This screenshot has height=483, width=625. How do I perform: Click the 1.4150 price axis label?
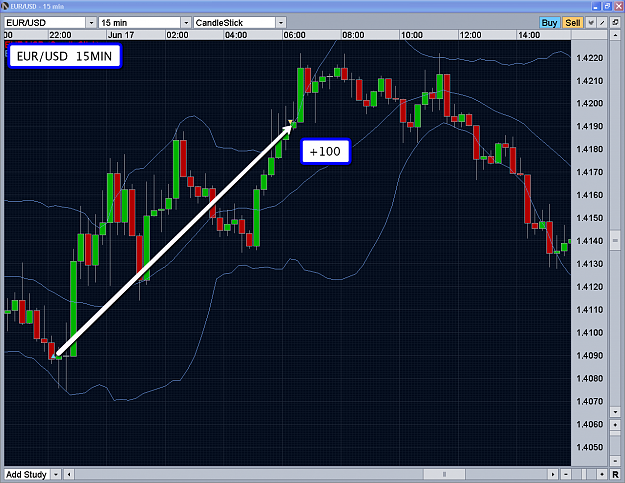point(590,218)
